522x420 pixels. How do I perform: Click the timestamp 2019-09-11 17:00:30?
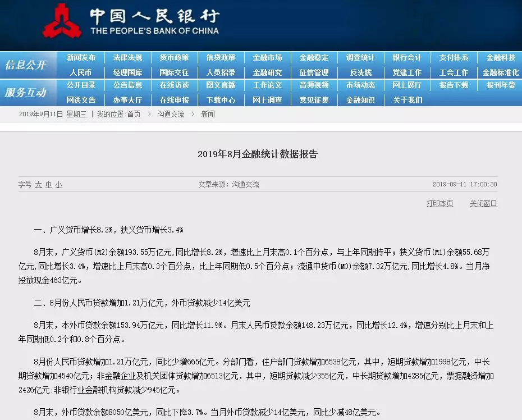click(x=465, y=184)
